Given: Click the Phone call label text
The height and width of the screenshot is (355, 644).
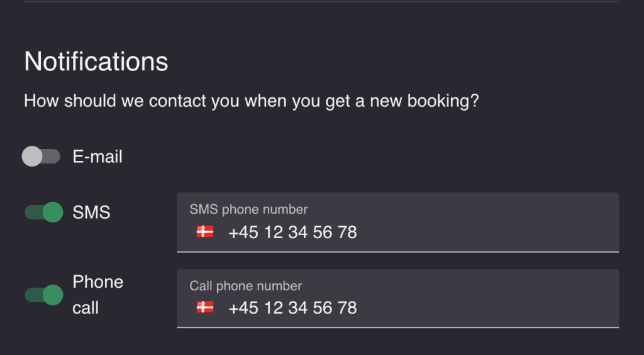Looking at the screenshot, I should coord(97,295).
